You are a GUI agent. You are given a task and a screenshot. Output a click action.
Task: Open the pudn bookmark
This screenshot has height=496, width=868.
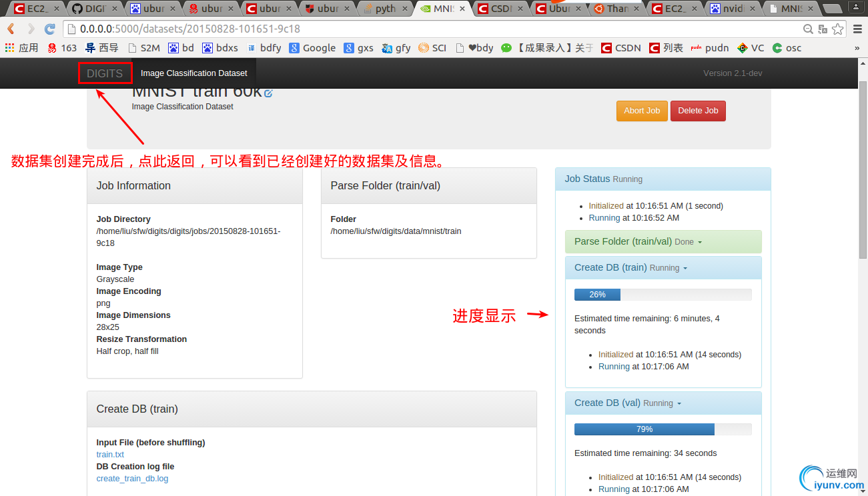pyautogui.click(x=710, y=48)
